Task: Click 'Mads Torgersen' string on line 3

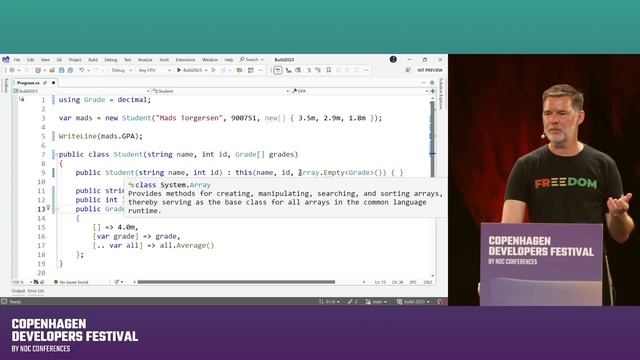Action: [x=189, y=118]
